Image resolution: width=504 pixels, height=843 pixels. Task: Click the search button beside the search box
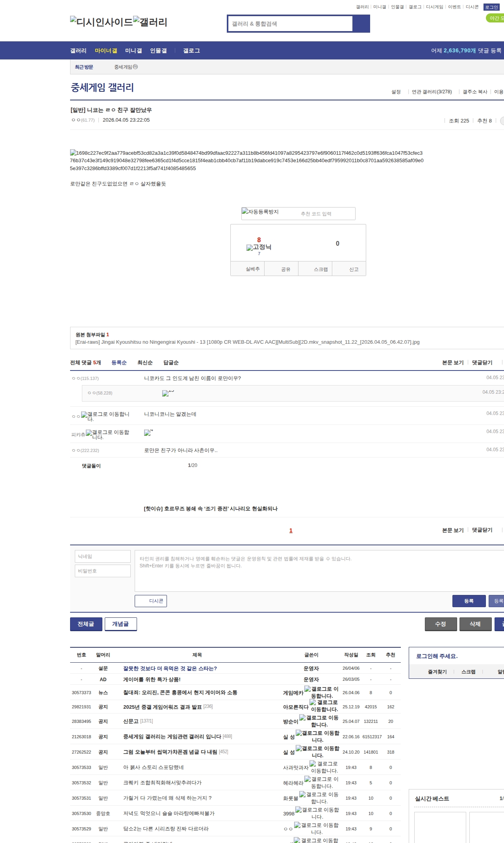(361, 24)
